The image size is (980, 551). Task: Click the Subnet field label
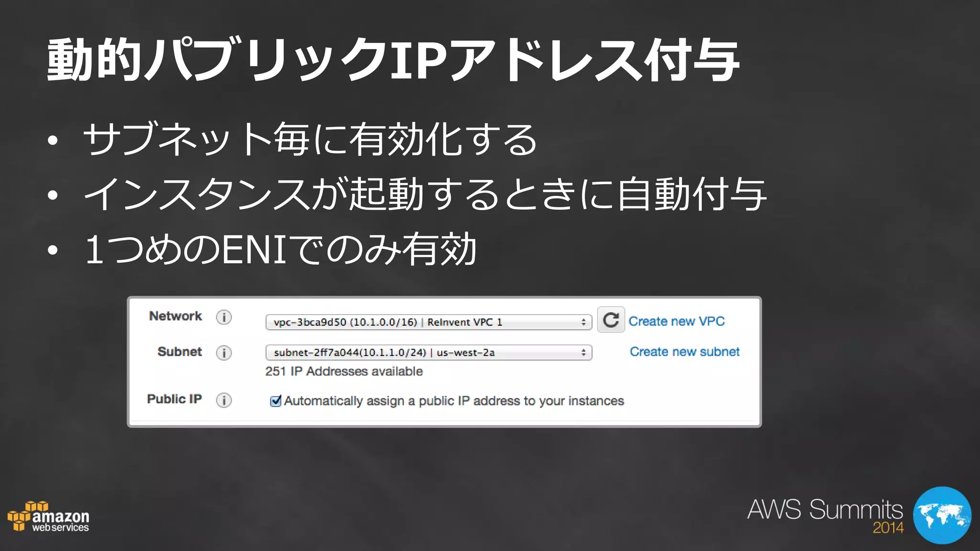[179, 352]
